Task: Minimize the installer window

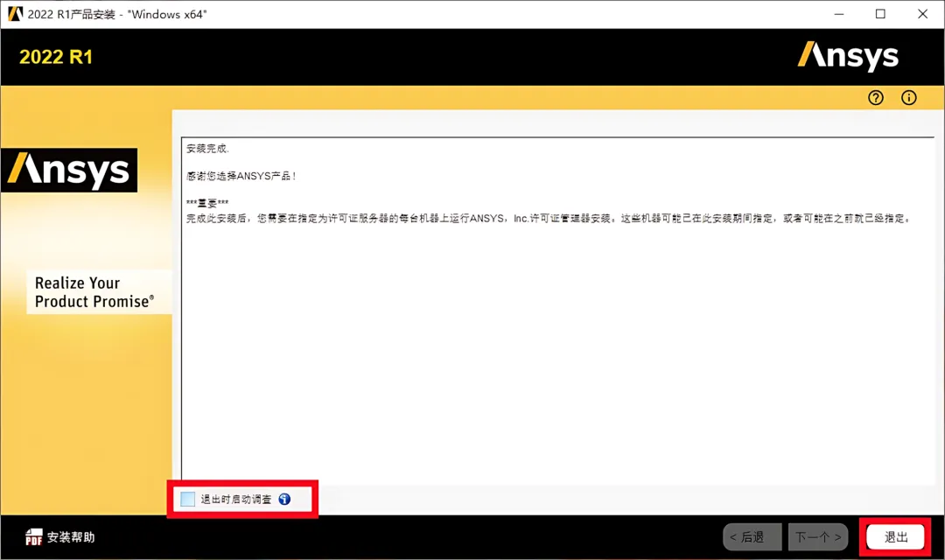Action: (839, 14)
